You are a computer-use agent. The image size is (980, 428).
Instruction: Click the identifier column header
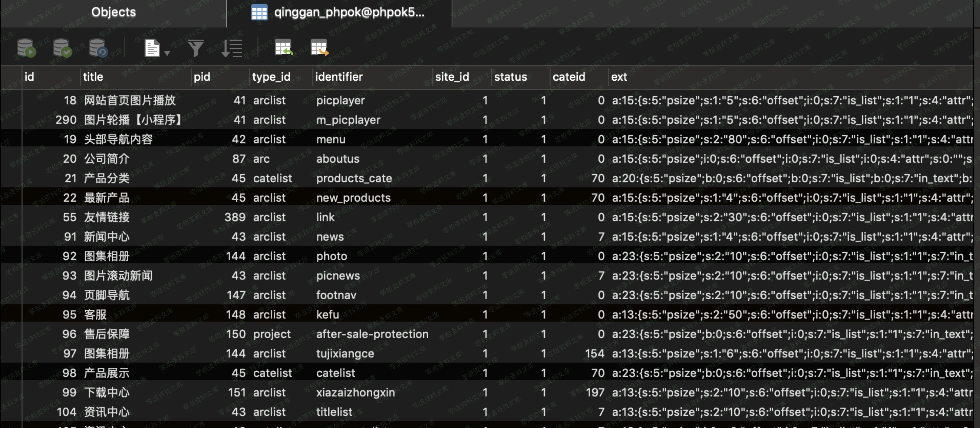pyautogui.click(x=339, y=77)
